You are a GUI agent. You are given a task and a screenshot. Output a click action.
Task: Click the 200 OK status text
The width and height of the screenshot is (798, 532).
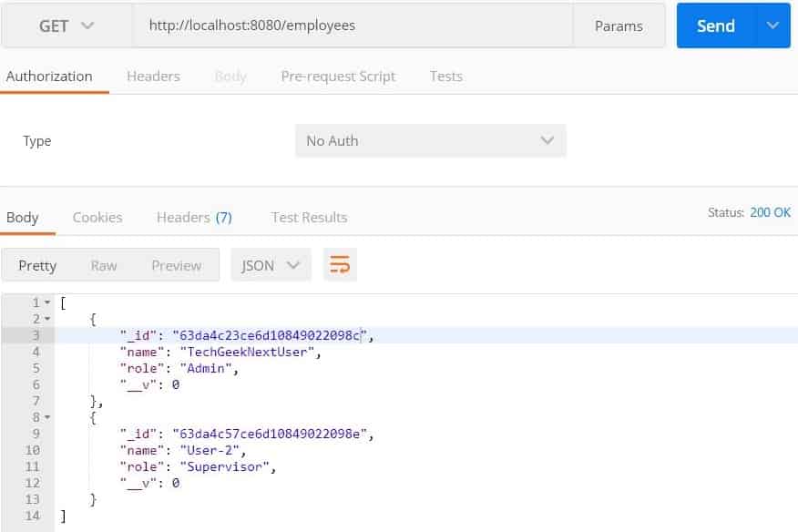tap(770, 212)
